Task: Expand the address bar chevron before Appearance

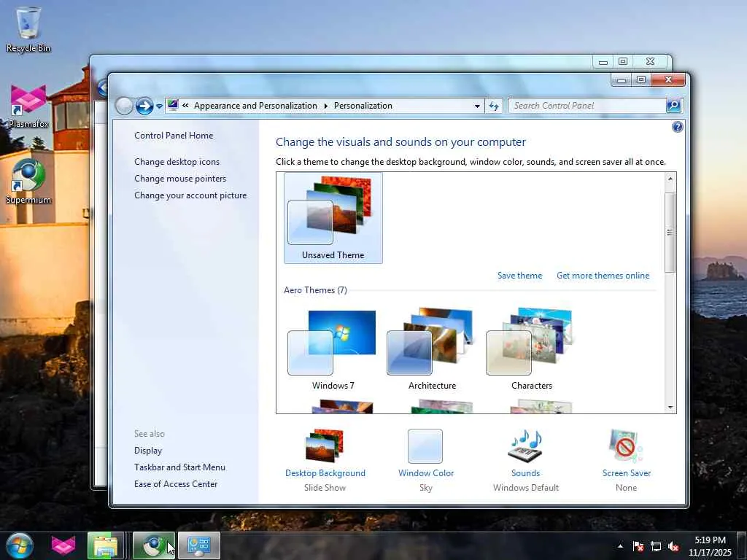Action: tap(185, 106)
